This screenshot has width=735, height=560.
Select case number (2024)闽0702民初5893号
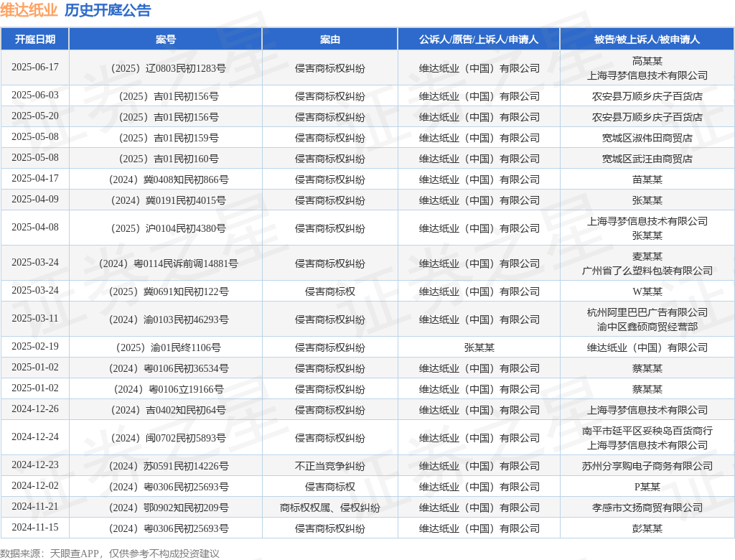[168, 438]
